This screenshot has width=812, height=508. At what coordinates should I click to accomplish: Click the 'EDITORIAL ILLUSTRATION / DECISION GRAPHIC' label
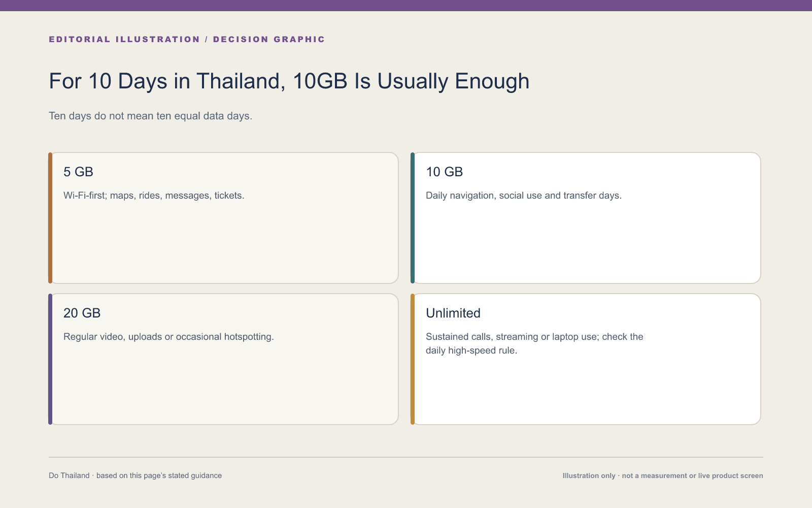pos(187,39)
